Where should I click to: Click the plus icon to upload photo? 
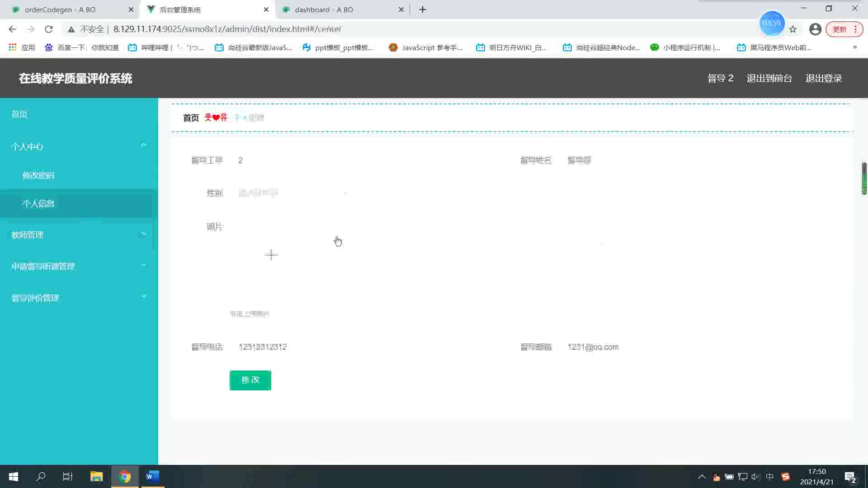point(271,255)
